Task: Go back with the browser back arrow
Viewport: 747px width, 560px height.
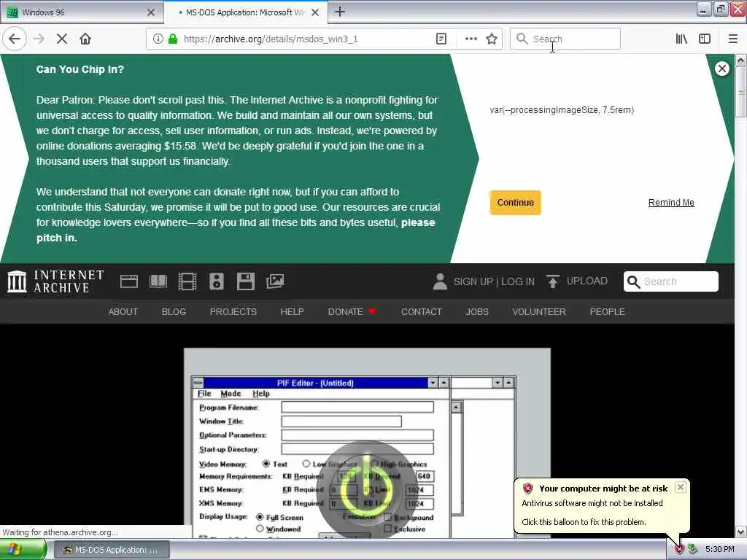Action: [15, 39]
